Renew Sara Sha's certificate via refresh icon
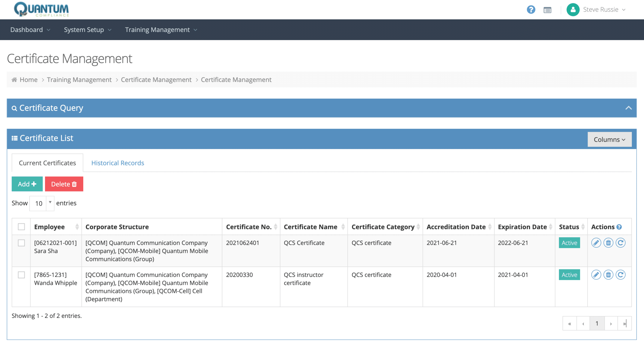 tap(620, 243)
